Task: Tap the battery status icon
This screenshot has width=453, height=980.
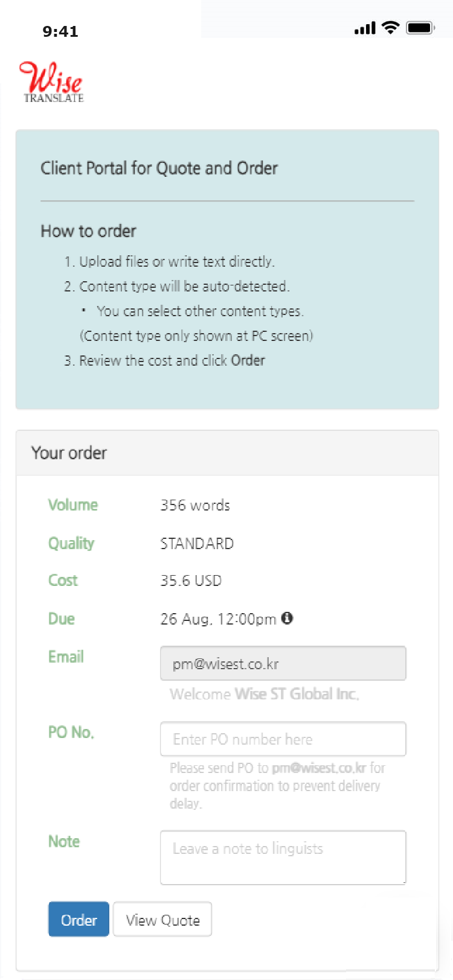Action: pyautogui.click(x=420, y=28)
